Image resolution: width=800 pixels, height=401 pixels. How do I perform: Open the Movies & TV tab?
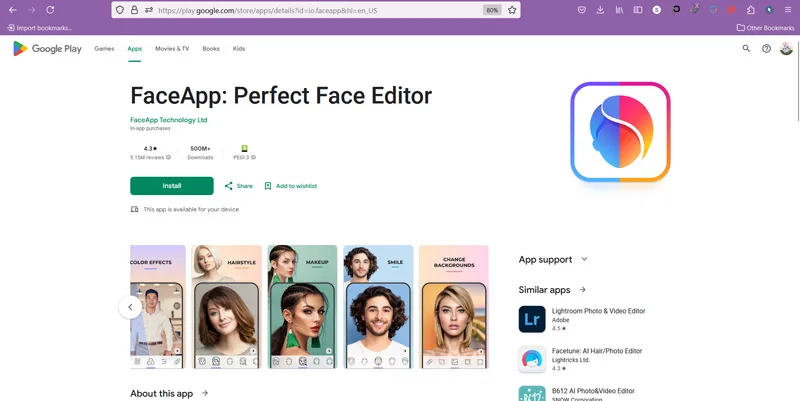coord(172,48)
